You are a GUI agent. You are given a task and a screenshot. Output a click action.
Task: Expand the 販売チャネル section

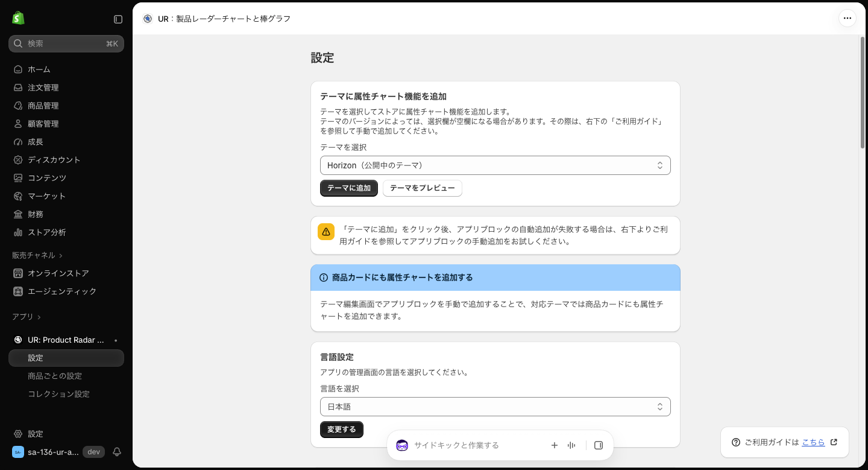(37, 255)
